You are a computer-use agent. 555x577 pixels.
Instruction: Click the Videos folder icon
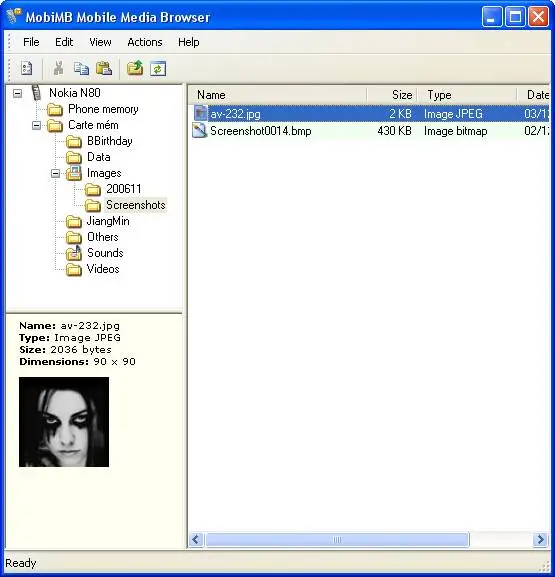click(x=74, y=269)
